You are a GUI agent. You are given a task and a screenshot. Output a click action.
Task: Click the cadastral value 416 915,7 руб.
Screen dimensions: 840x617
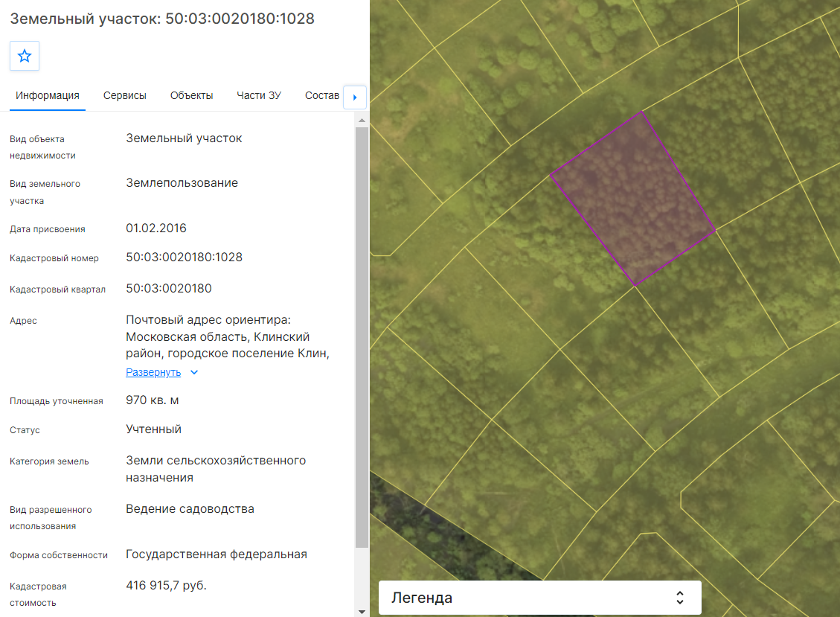(166, 586)
